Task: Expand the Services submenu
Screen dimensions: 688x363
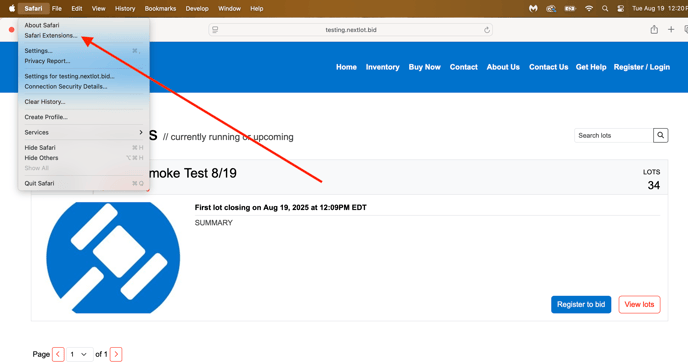Action: click(x=84, y=132)
